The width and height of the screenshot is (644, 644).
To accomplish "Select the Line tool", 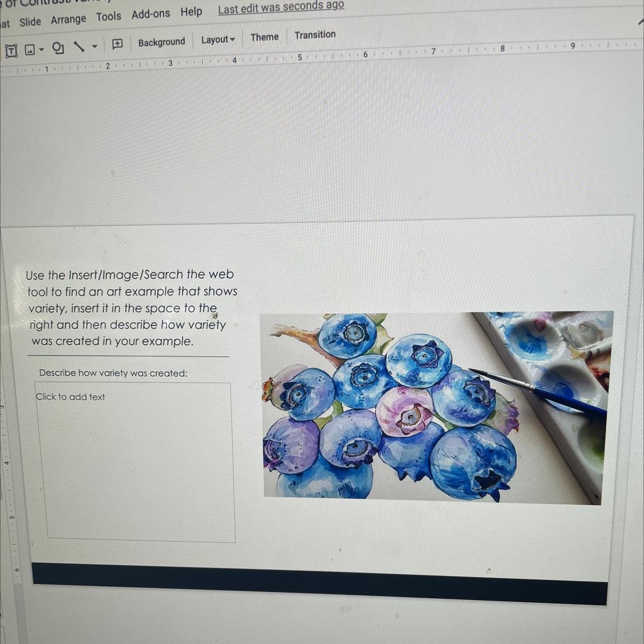I will tap(78, 47).
